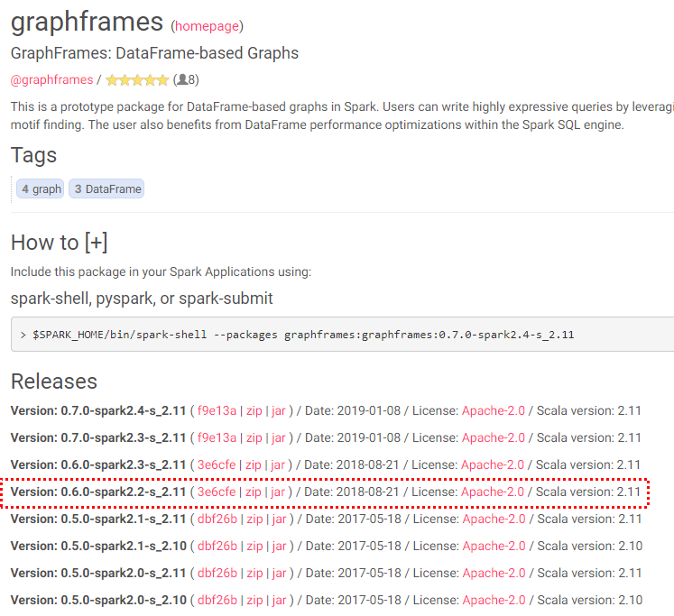This screenshot has height=616, width=674.
Task: Click 'Version: 0.6.0-spark2.2-s_2.11' text
Action: click(98, 492)
